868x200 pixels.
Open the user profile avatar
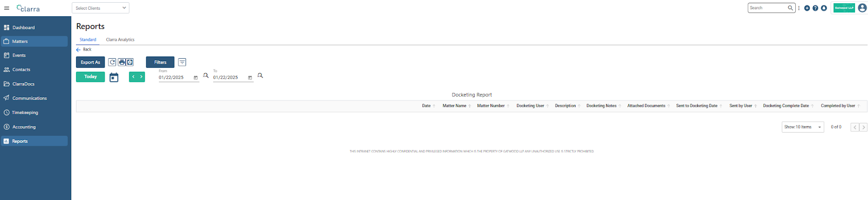coord(863,8)
